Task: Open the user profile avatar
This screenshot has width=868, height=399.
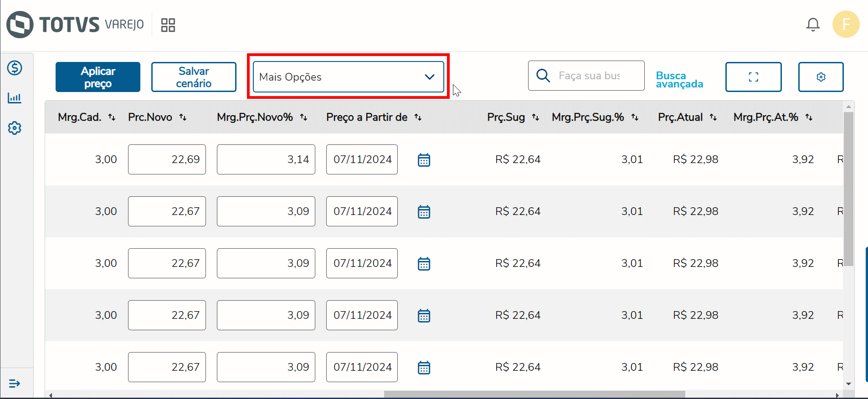Action: (846, 24)
